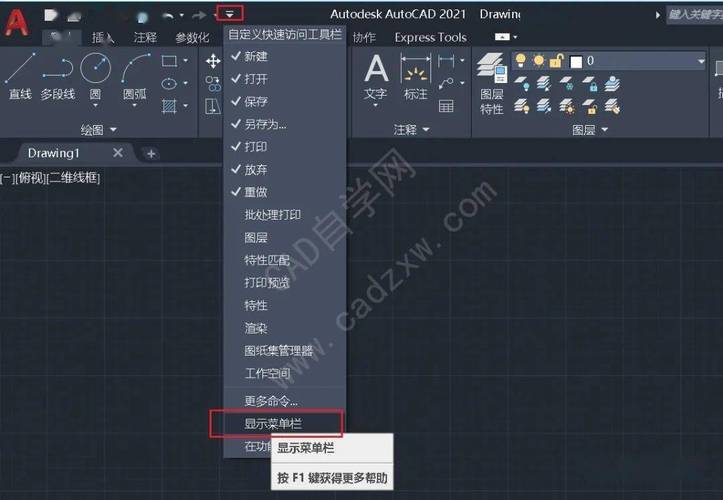Select the Circle (圆) tool icon

[x=95, y=68]
